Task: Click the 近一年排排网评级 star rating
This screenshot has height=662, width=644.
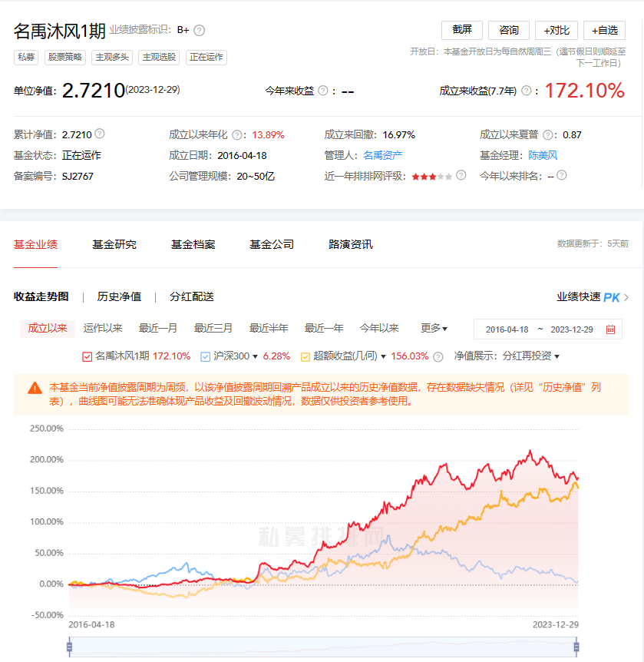Action: click(431, 177)
